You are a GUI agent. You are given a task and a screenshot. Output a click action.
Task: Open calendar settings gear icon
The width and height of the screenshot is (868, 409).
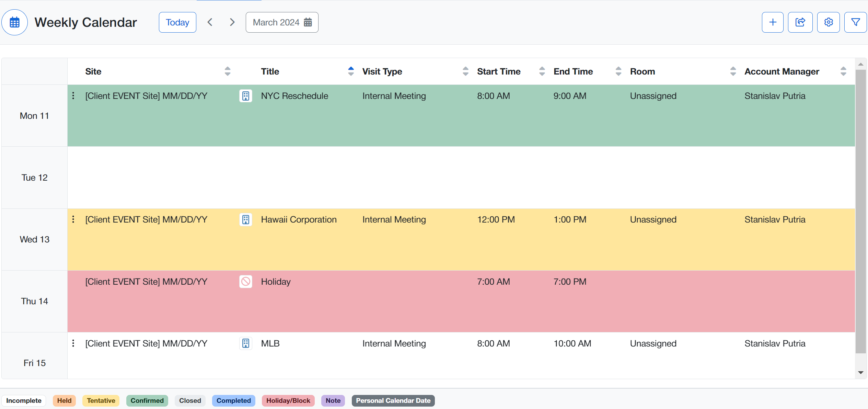tap(828, 22)
